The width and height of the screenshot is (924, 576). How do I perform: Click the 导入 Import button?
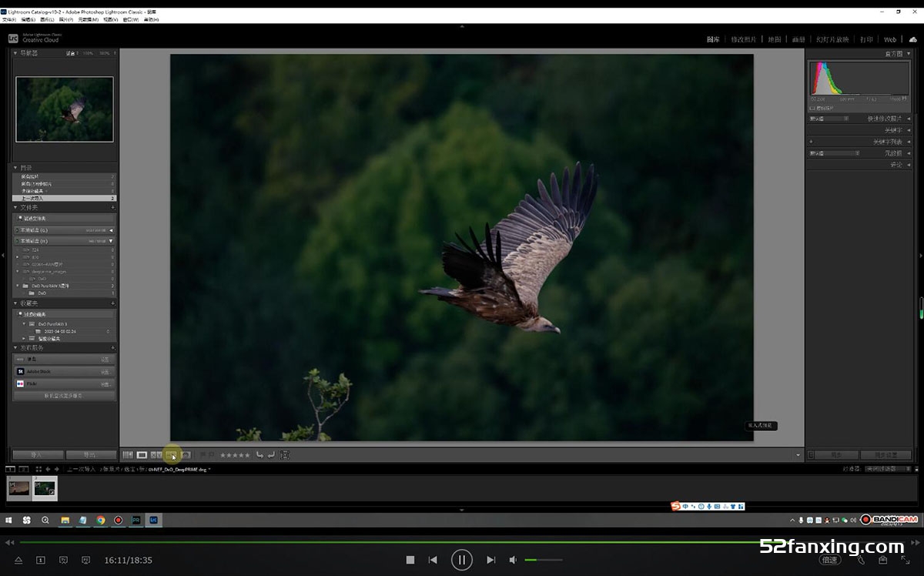[x=38, y=455]
